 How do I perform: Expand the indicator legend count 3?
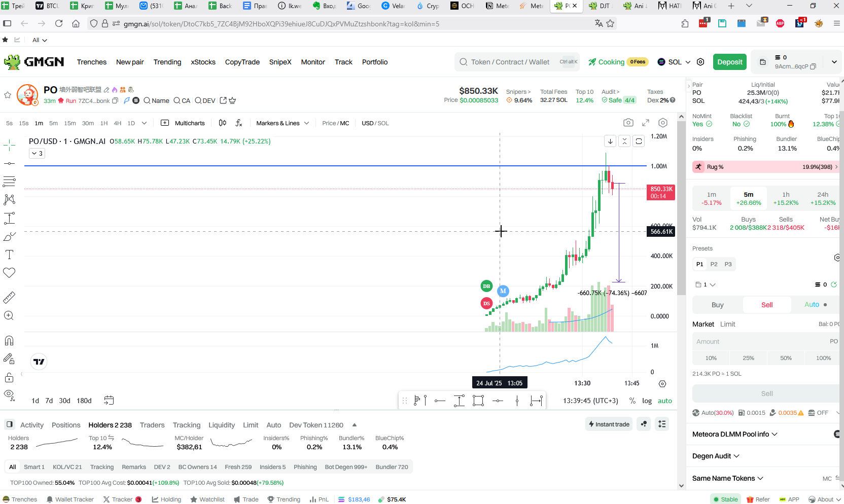point(37,153)
